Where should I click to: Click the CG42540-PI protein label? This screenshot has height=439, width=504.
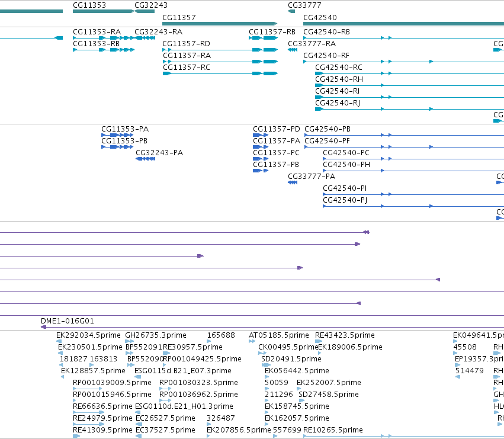tap(345, 188)
